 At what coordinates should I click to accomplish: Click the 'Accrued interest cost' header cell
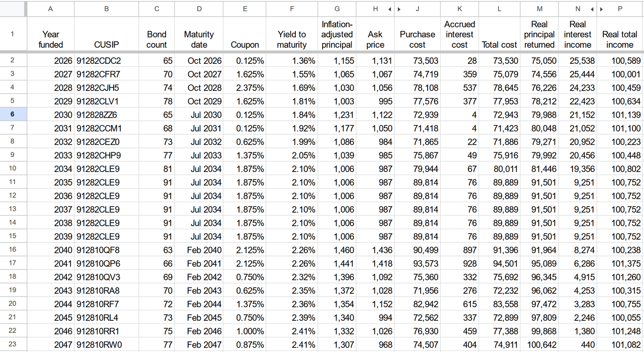point(459,34)
